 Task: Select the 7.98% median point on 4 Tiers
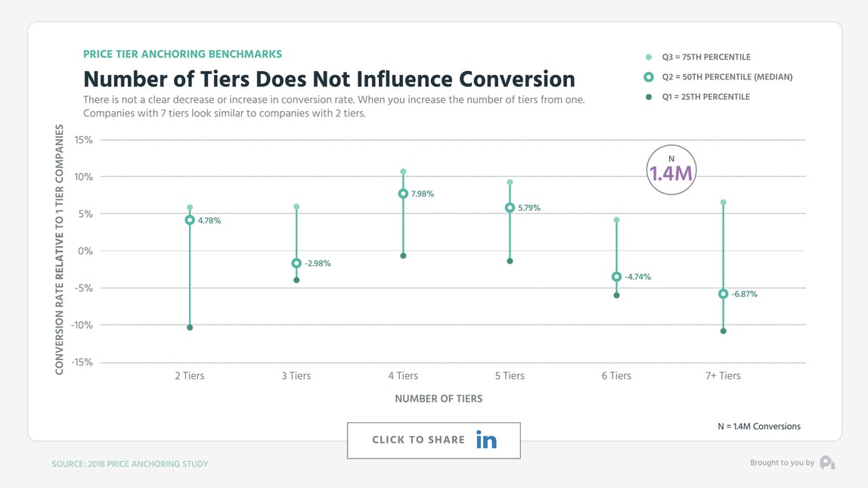[403, 194]
